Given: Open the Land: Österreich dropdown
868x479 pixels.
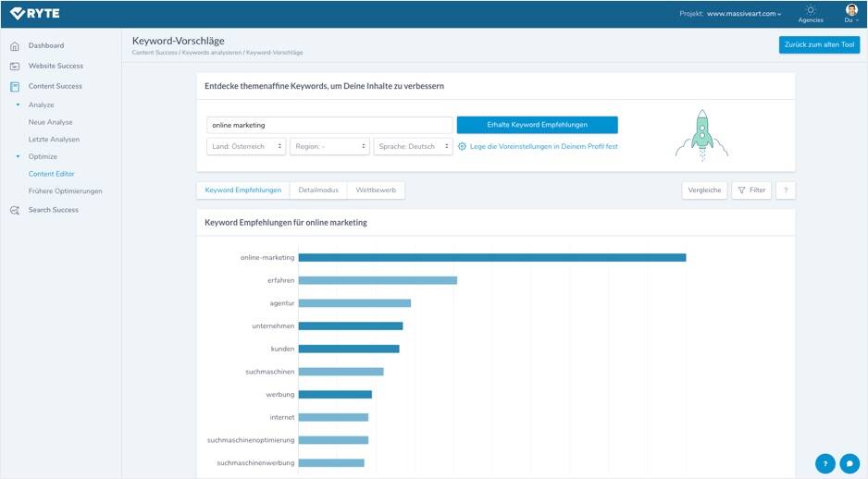Looking at the screenshot, I should coord(245,146).
